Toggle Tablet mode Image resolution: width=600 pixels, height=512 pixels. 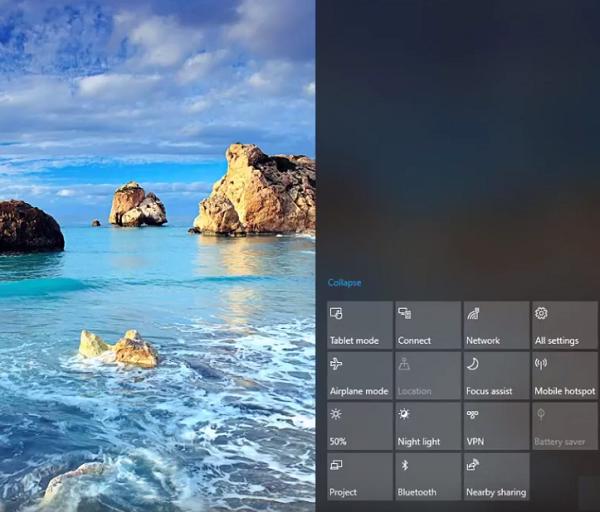tap(360, 325)
